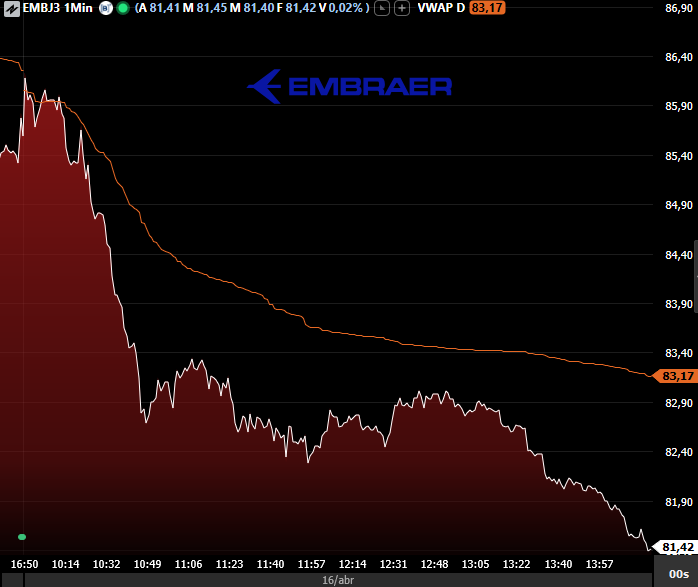Click the minimum price value 81,40
Image resolution: width=698 pixels, height=587 pixels.
(258, 8)
